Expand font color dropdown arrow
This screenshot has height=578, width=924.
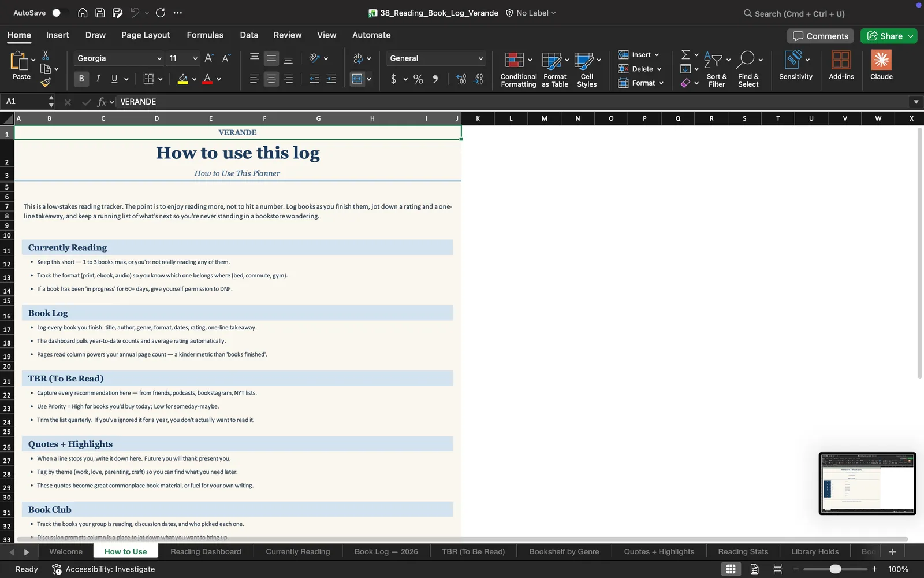click(x=219, y=79)
